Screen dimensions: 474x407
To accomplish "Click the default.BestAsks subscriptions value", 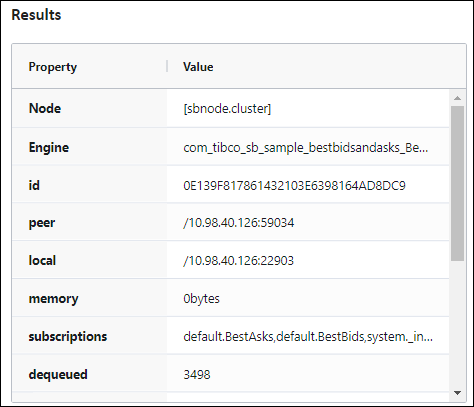I will tap(308, 336).
